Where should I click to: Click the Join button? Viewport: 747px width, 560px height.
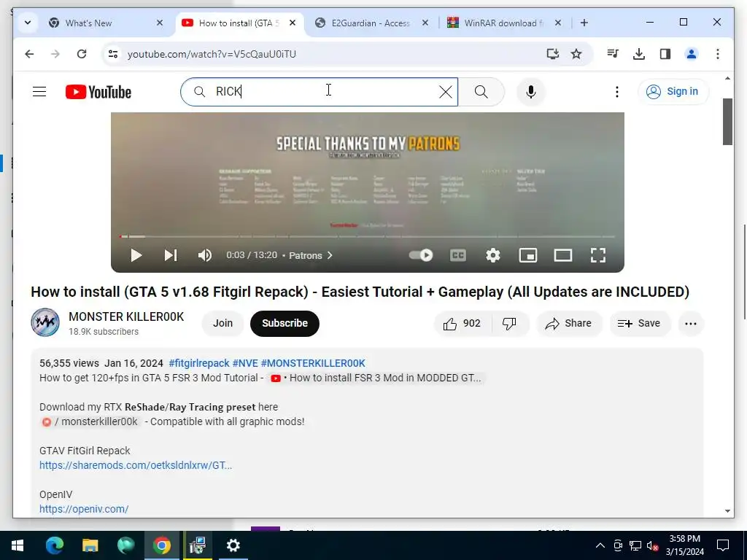point(222,323)
